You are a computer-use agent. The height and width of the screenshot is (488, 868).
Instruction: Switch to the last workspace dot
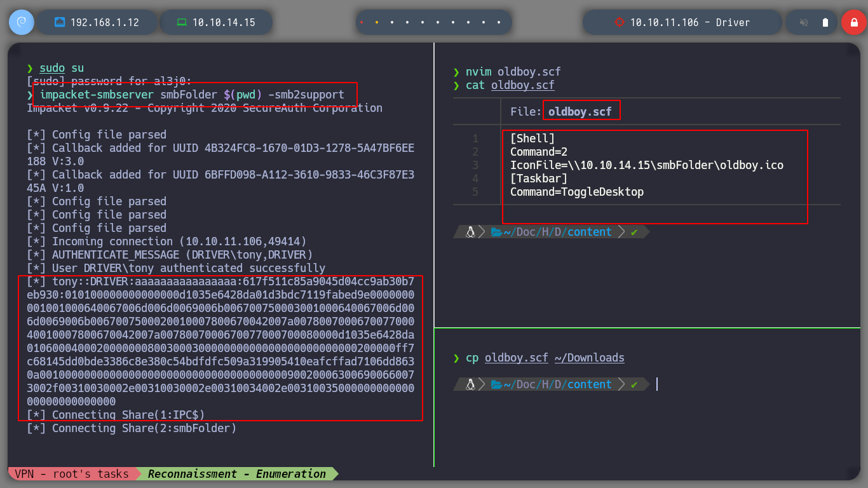[499, 22]
